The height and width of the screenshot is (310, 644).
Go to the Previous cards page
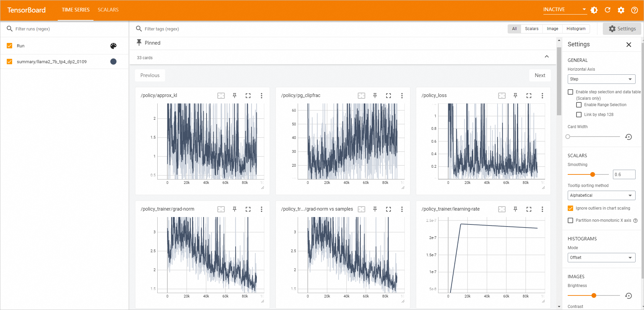150,75
